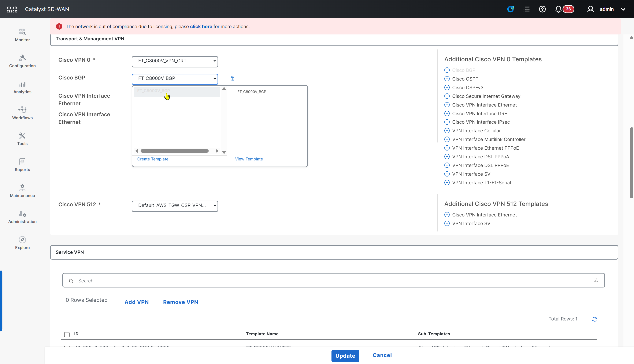This screenshot has width=634, height=364.
Task: Add Cisco VPN Interface Ethernet under VPN 512 Templates
Action: click(447, 215)
